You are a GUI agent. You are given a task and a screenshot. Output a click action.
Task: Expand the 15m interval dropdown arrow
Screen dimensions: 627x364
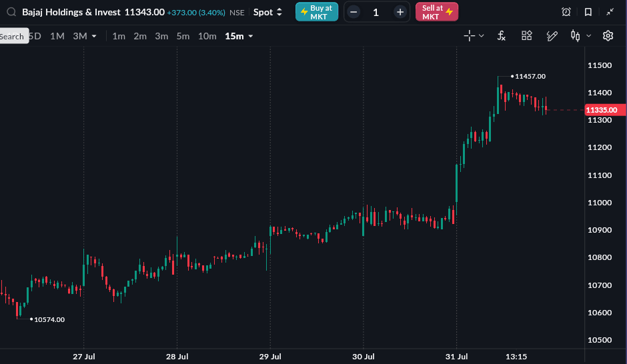click(x=251, y=36)
